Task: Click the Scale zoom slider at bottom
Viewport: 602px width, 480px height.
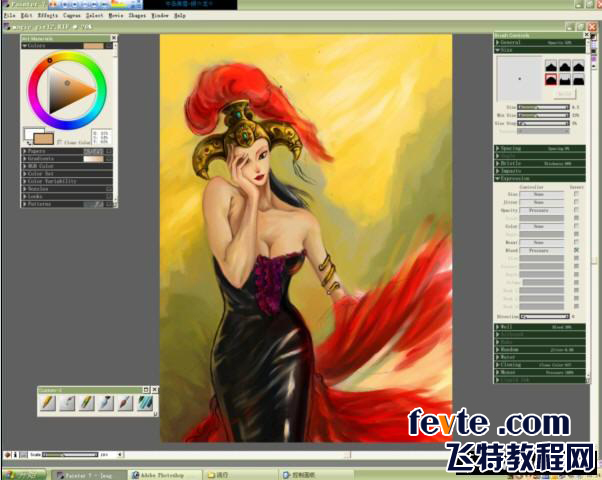Action: pos(70,455)
